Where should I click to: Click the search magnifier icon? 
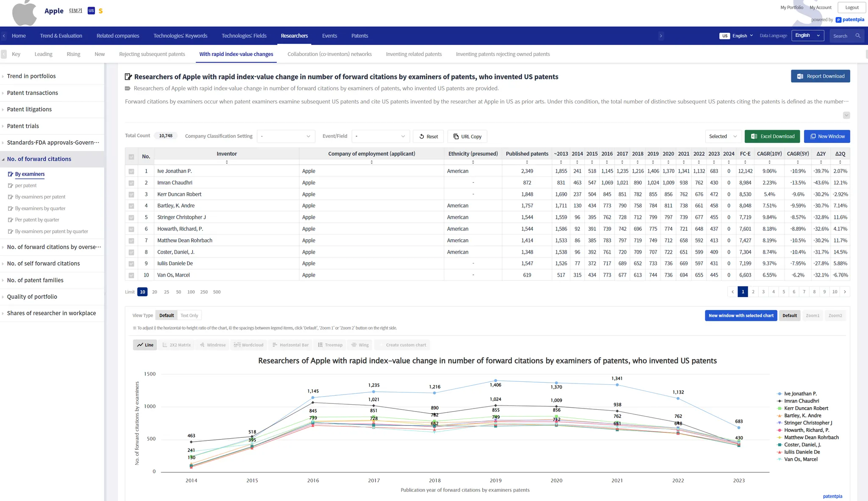858,36
